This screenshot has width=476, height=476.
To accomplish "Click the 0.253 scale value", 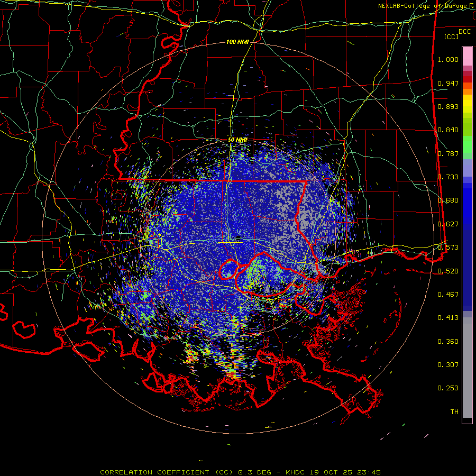I will [x=448, y=388].
